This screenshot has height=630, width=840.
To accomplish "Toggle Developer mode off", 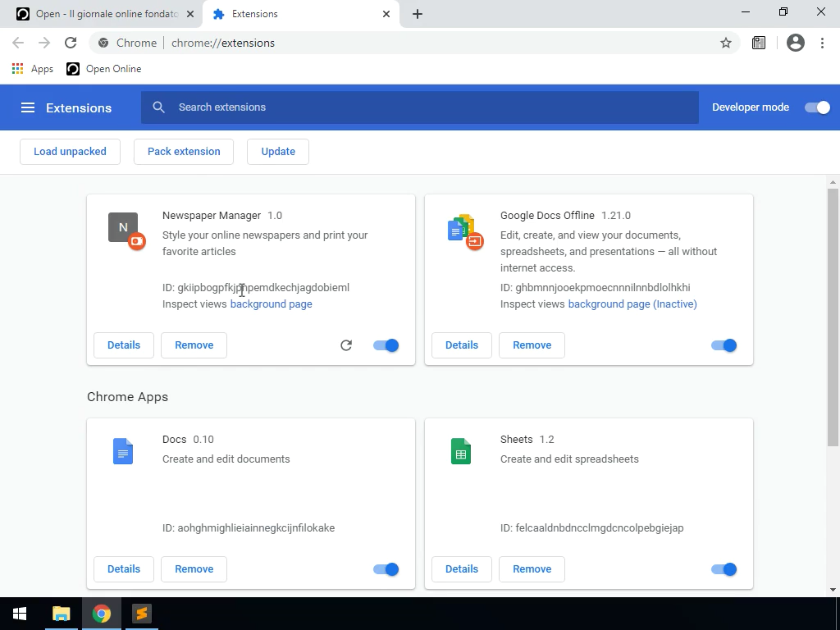I will point(818,107).
